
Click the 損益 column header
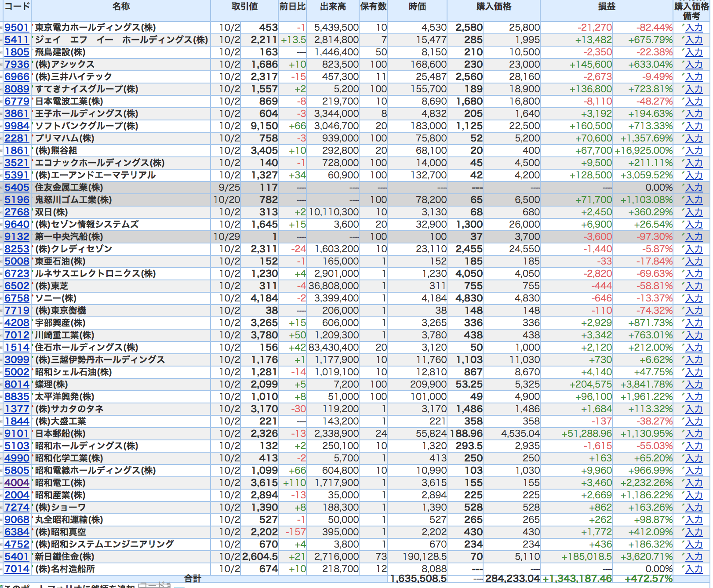(x=607, y=6)
